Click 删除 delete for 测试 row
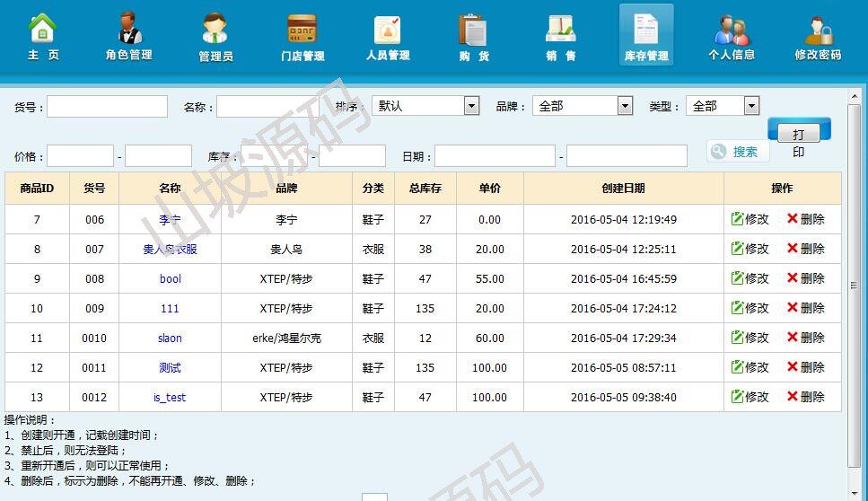868x501 pixels. click(805, 367)
